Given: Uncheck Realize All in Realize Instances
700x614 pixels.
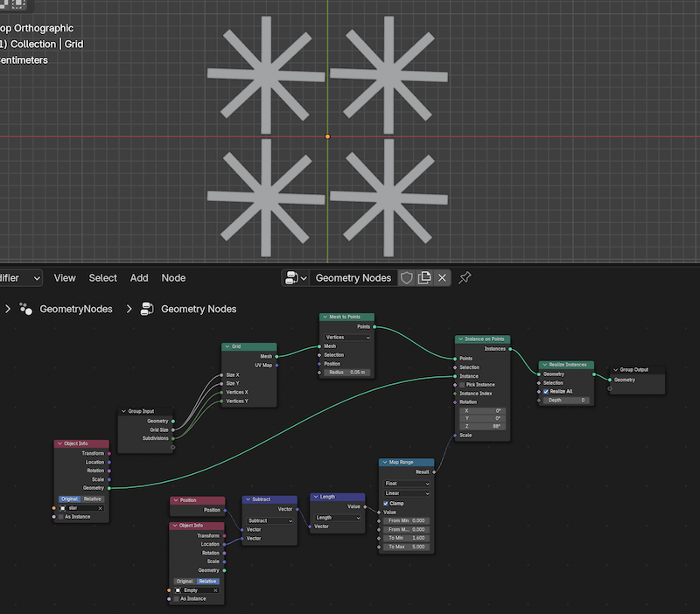Looking at the screenshot, I should tap(546, 391).
